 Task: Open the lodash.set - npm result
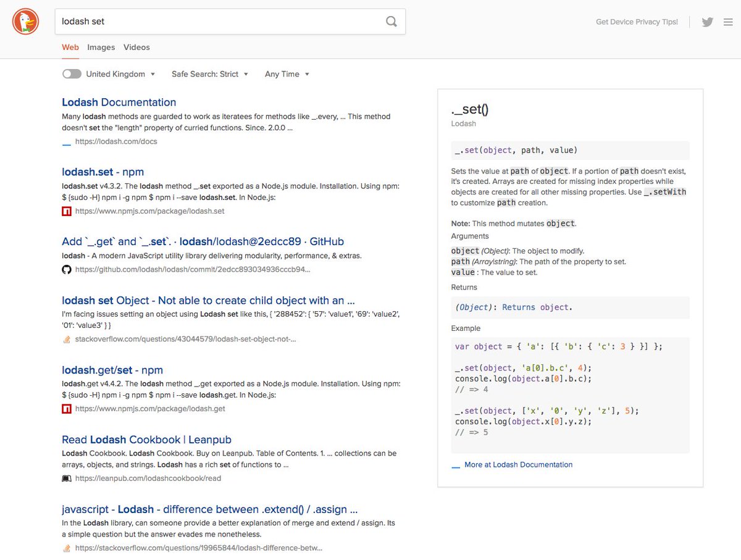103,172
